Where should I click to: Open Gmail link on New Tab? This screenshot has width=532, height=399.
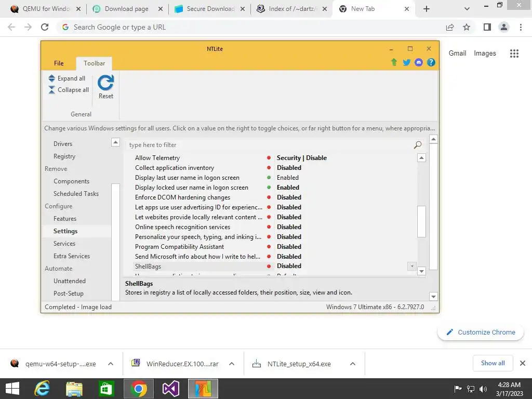point(457,54)
